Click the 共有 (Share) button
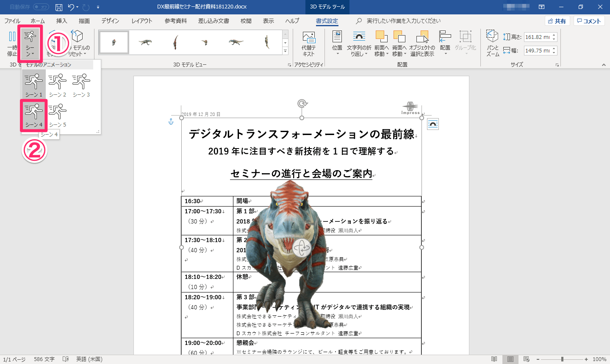This screenshot has width=610, height=364. [x=557, y=21]
